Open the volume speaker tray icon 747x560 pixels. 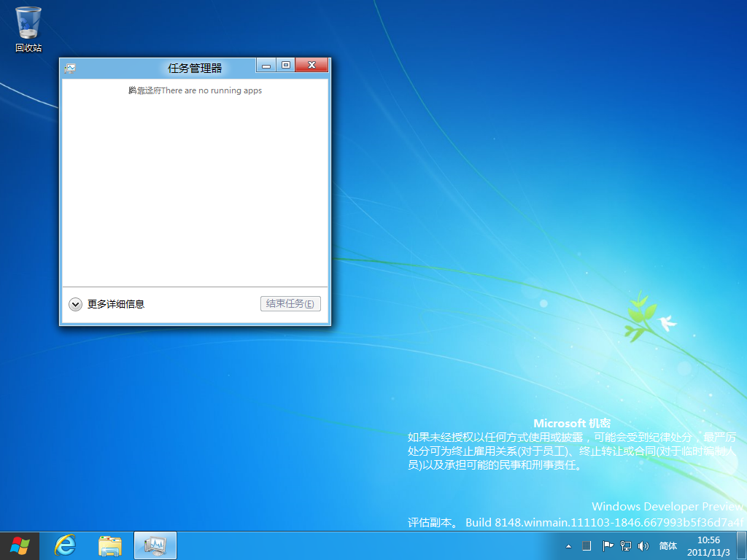point(643,546)
